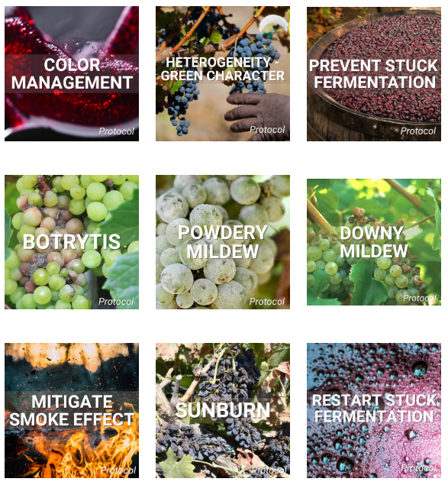The height and width of the screenshot is (485, 448).
Task: Open the Downy Mildew protocol tile
Action: (x=374, y=242)
